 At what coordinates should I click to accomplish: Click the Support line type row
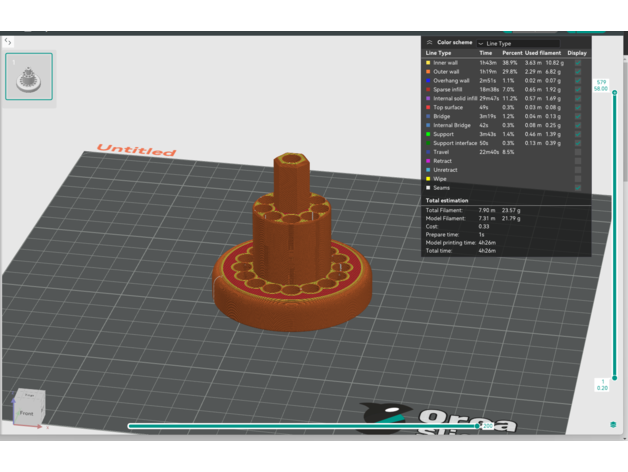[445, 134]
